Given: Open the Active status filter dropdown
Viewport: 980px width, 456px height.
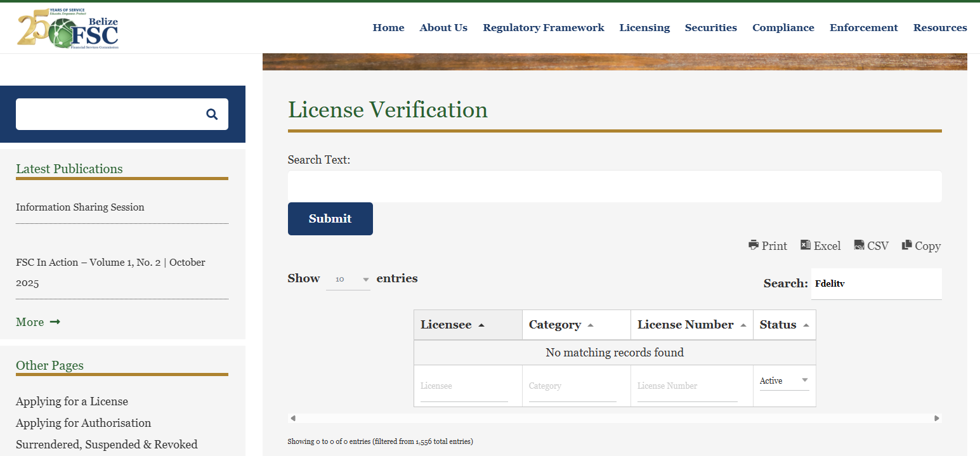Looking at the screenshot, I should pos(784,381).
